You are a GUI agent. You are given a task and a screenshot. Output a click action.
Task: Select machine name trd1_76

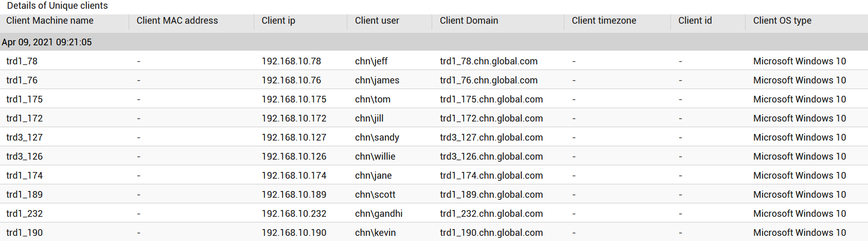(x=22, y=80)
